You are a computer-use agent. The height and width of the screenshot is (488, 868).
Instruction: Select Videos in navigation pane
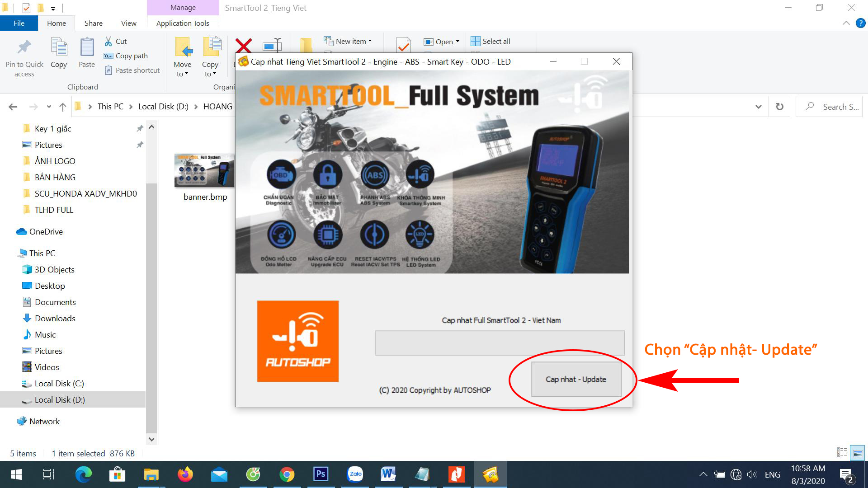pyautogui.click(x=47, y=367)
